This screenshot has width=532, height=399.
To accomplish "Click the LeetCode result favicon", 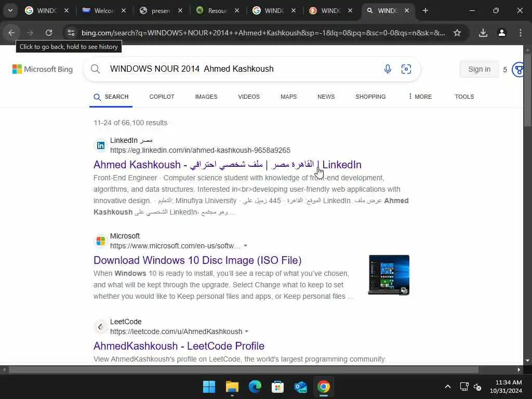I will (x=100, y=327).
